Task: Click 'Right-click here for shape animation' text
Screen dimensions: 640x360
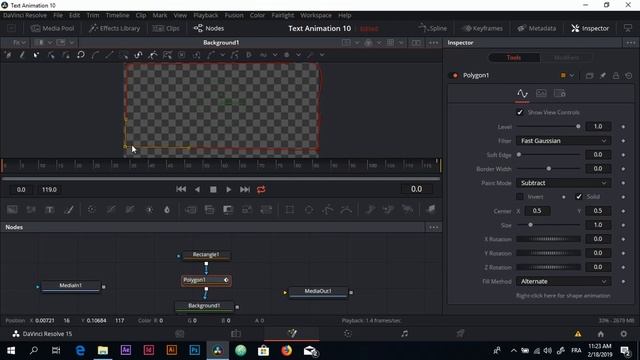Action: click(563, 296)
